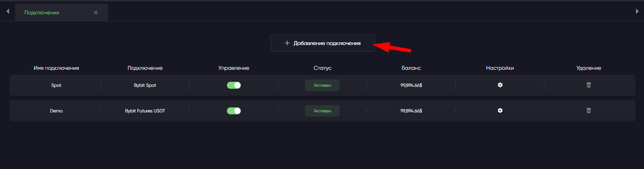Close the Подключения tab with X
This screenshot has width=644, height=169.
[96, 12]
